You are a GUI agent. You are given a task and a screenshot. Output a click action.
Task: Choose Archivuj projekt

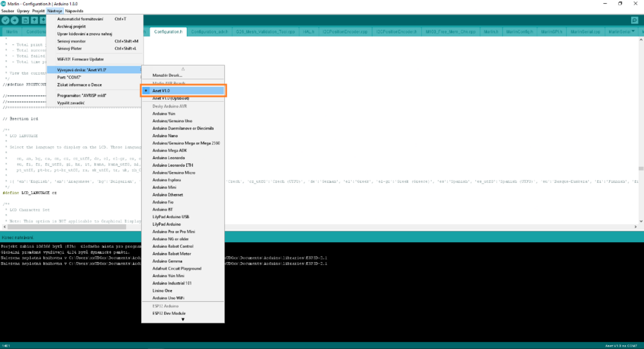(95, 26)
